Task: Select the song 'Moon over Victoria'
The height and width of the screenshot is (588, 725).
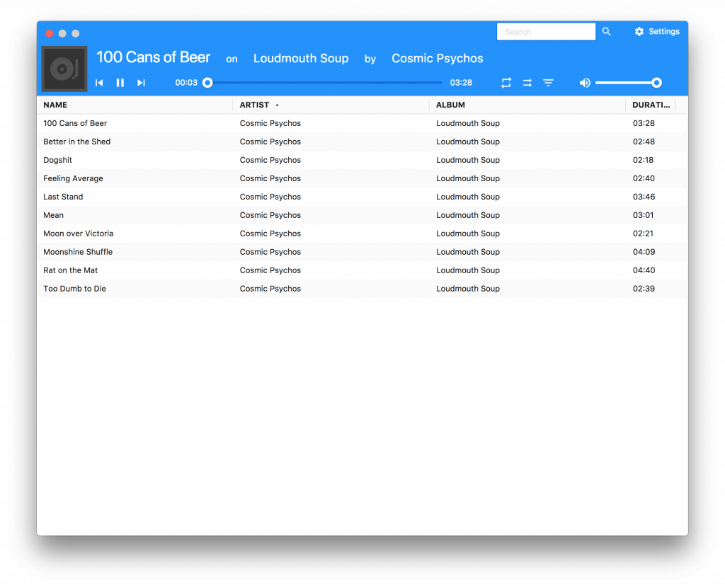Action: click(78, 234)
